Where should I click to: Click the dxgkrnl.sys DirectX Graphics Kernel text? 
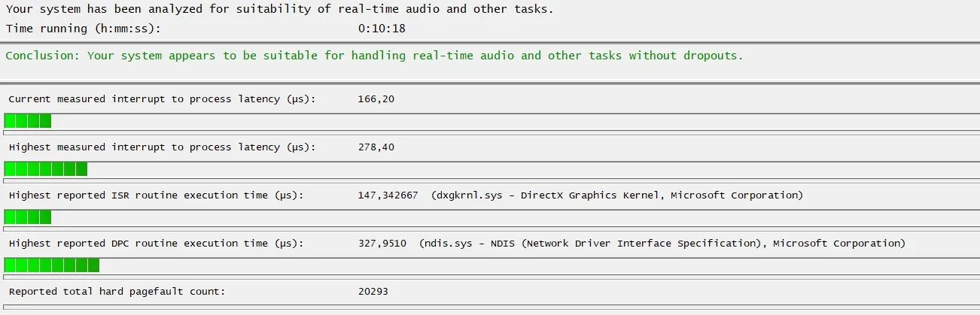617,195
